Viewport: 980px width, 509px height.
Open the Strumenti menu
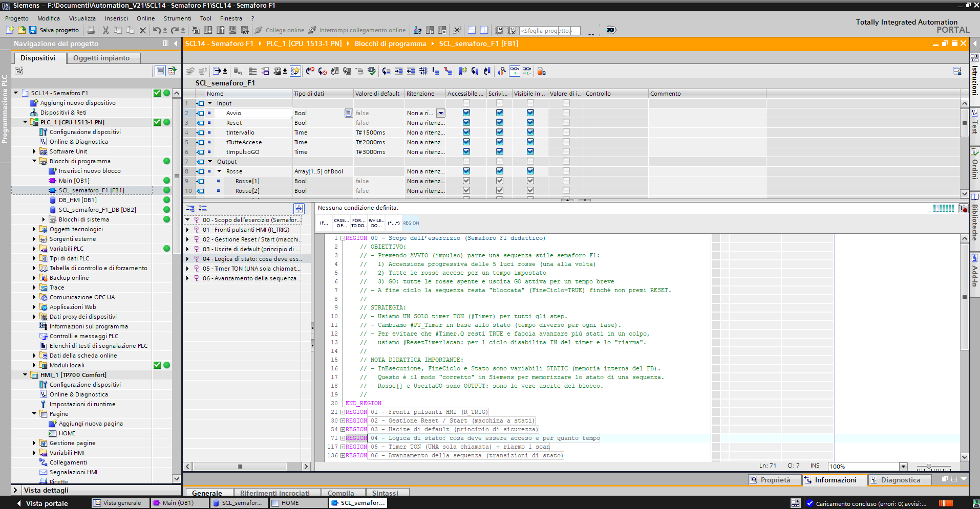(x=177, y=18)
